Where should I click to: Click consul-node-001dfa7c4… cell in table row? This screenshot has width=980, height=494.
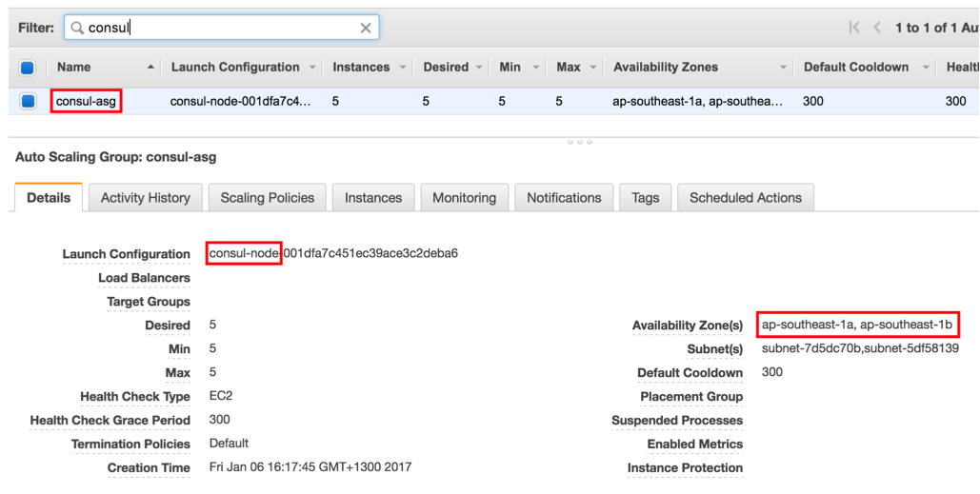240,101
